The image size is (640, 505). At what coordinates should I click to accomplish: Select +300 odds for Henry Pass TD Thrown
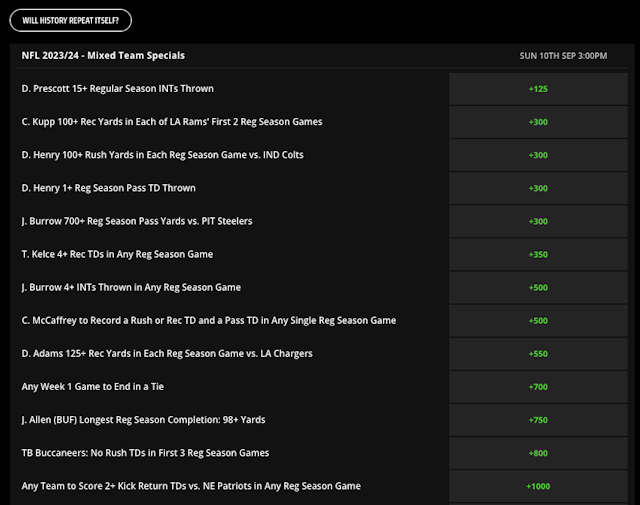click(538, 188)
